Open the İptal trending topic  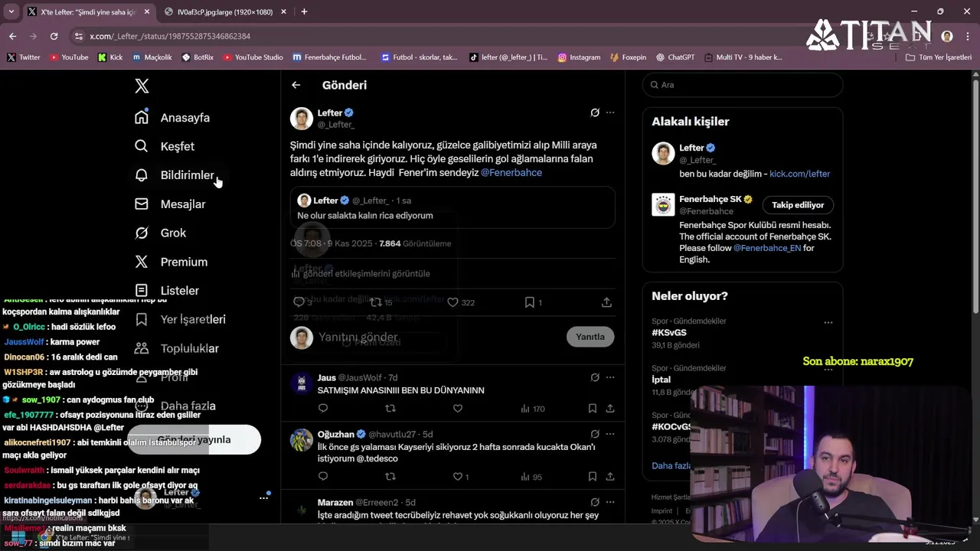point(661,380)
